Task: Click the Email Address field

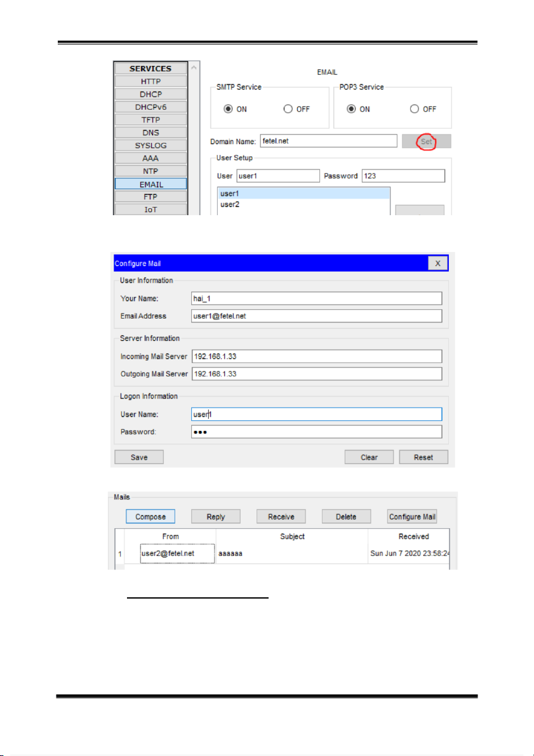Action: tap(316, 316)
